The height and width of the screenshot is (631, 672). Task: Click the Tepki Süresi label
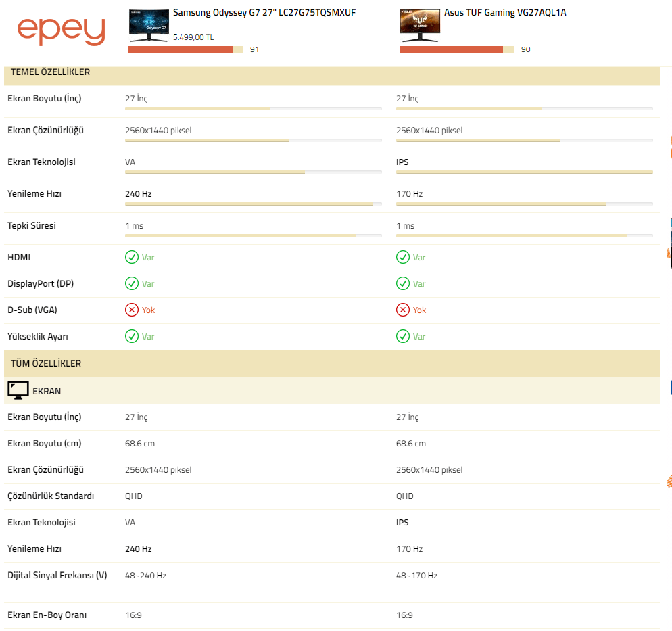[x=32, y=225]
